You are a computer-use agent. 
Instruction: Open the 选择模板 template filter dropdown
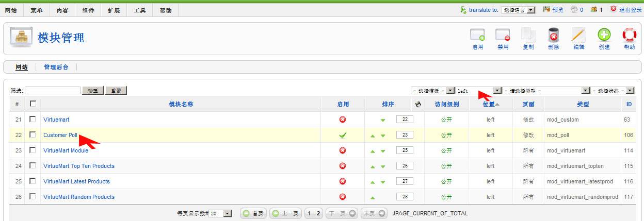432,90
